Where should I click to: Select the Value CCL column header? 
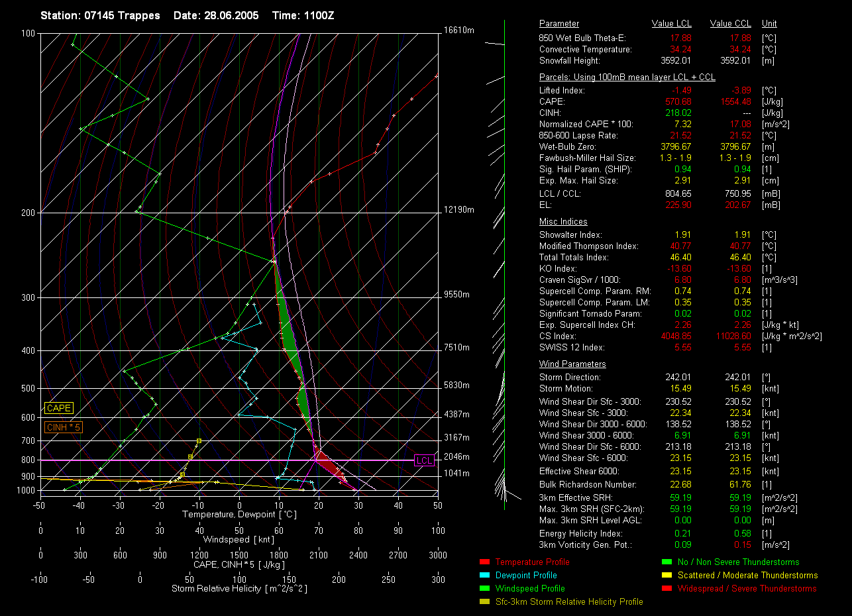[x=730, y=24]
